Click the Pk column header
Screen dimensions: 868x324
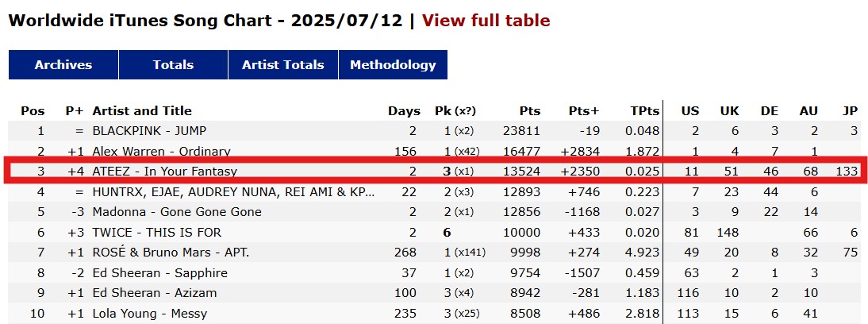point(442,110)
